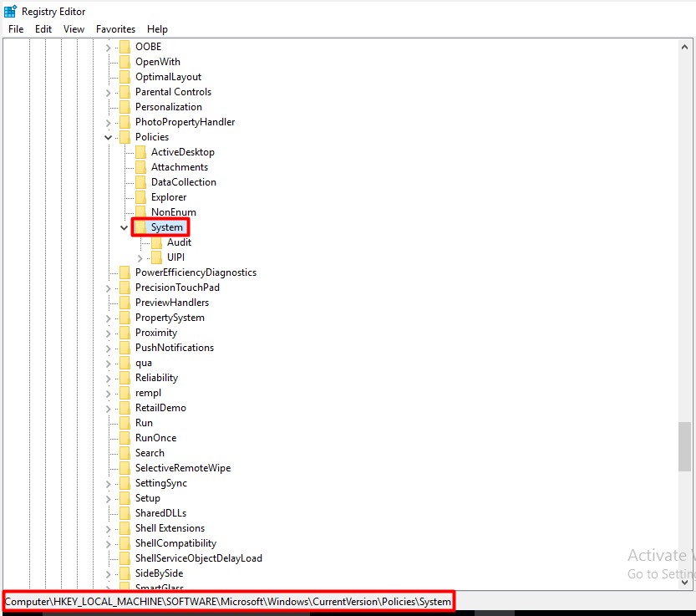The height and width of the screenshot is (616, 696).
Task: Click the PowerEfficiencyDiagnostics folder icon
Action: click(125, 272)
